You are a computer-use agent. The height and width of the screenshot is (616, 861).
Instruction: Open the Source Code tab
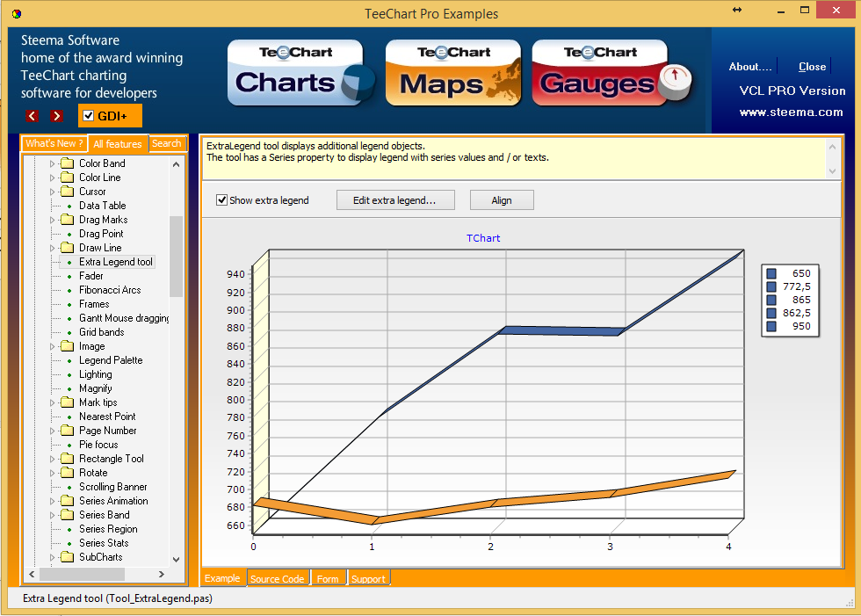click(x=278, y=579)
